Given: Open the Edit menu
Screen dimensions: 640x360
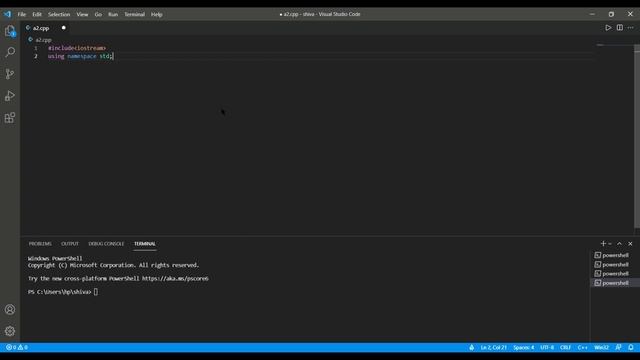Looking at the screenshot, I should (37, 14).
